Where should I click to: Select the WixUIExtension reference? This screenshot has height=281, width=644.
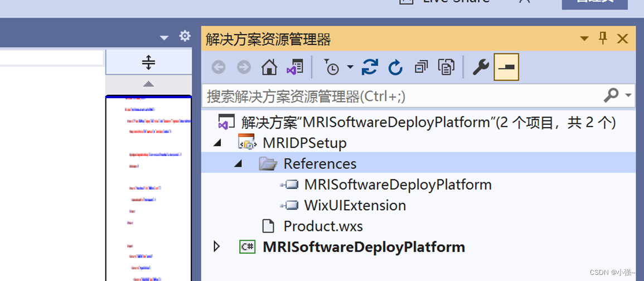(x=355, y=205)
